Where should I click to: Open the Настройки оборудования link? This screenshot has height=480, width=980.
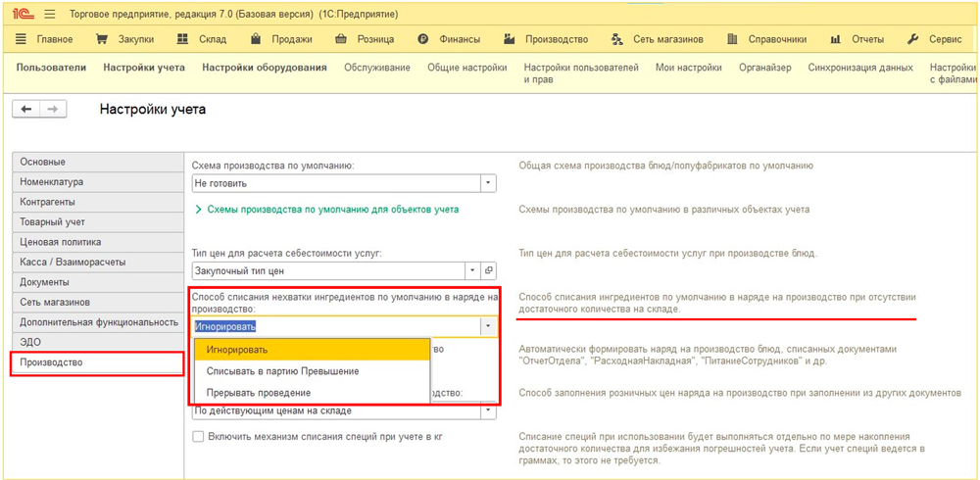(264, 68)
